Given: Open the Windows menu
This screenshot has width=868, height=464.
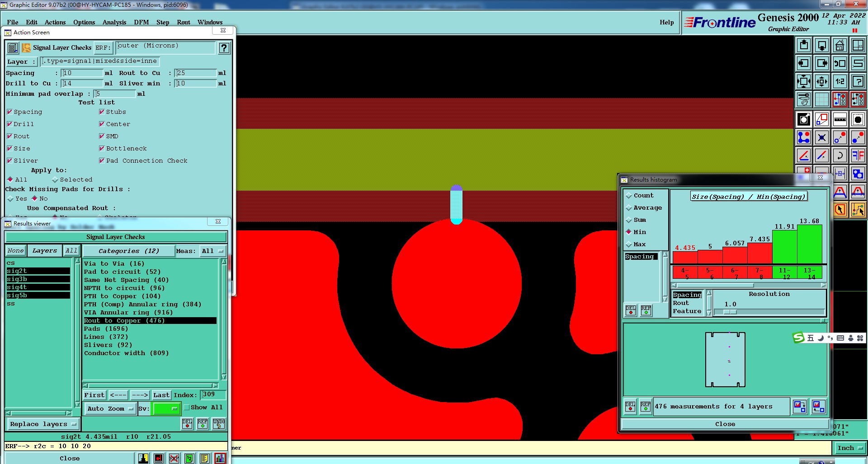Looking at the screenshot, I should [x=210, y=22].
